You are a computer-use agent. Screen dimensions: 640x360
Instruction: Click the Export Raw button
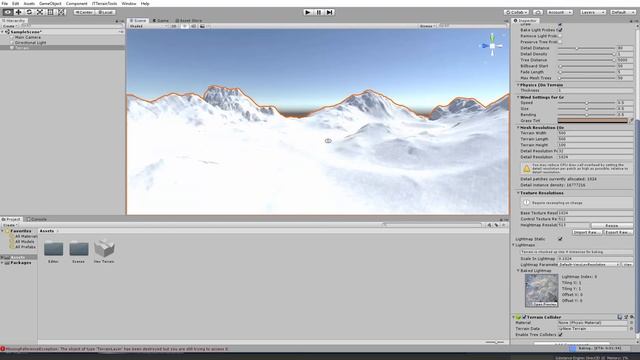pos(618,232)
